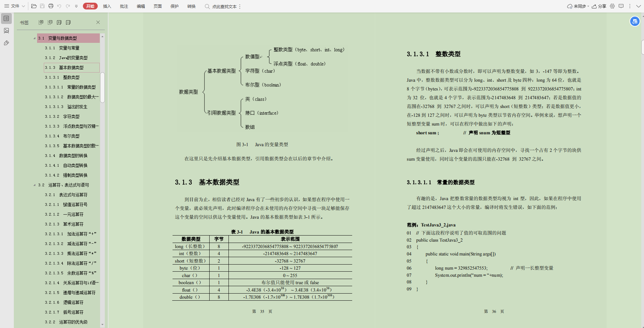Open the 未同步 sync status dropdown
Screen dimensions: 644x328
coord(577,6)
